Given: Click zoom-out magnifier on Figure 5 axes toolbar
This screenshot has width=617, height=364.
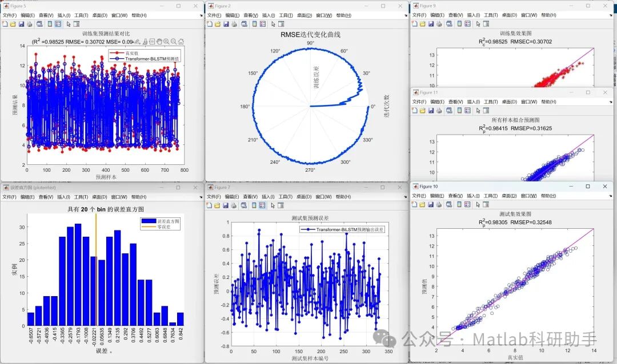Looking at the screenshot, I should click(x=174, y=41).
